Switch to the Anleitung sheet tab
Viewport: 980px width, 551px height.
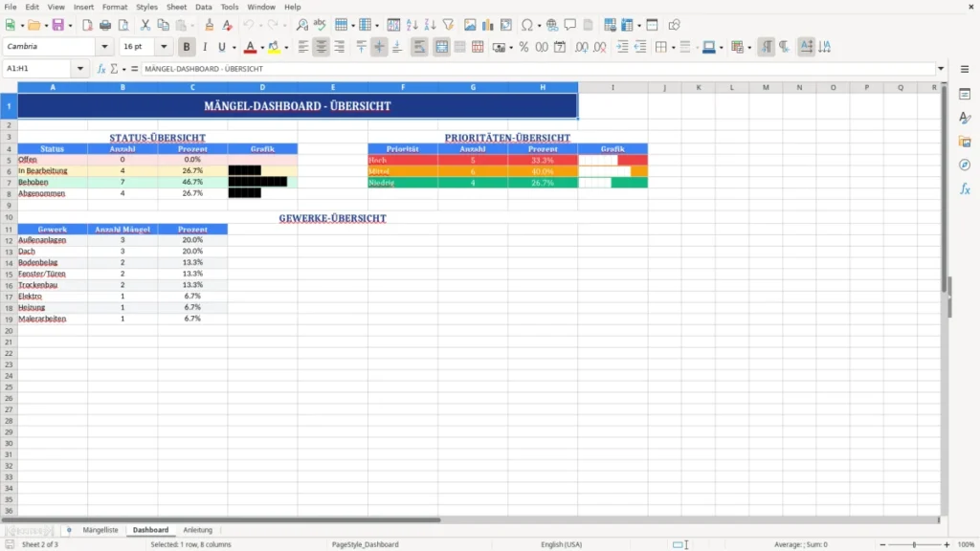coord(197,530)
